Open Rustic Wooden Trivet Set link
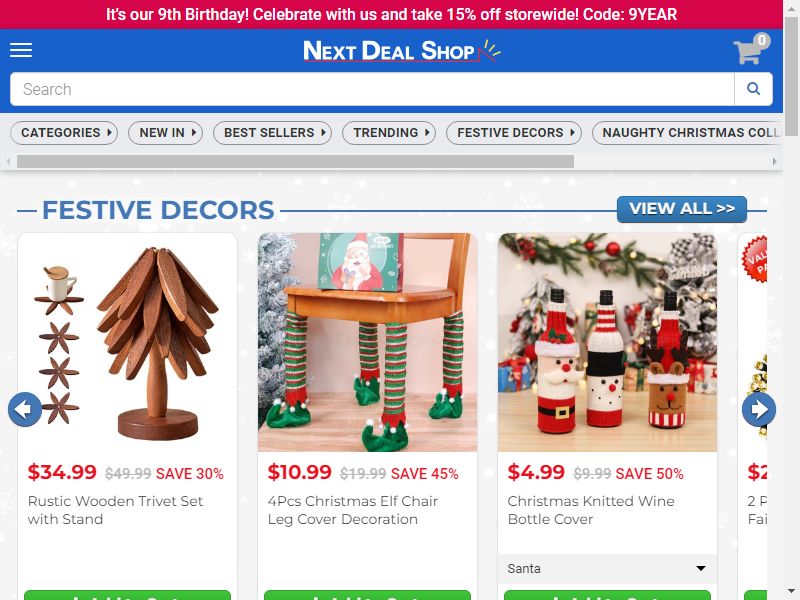This screenshot has width=800, height=600. (115, 510)
